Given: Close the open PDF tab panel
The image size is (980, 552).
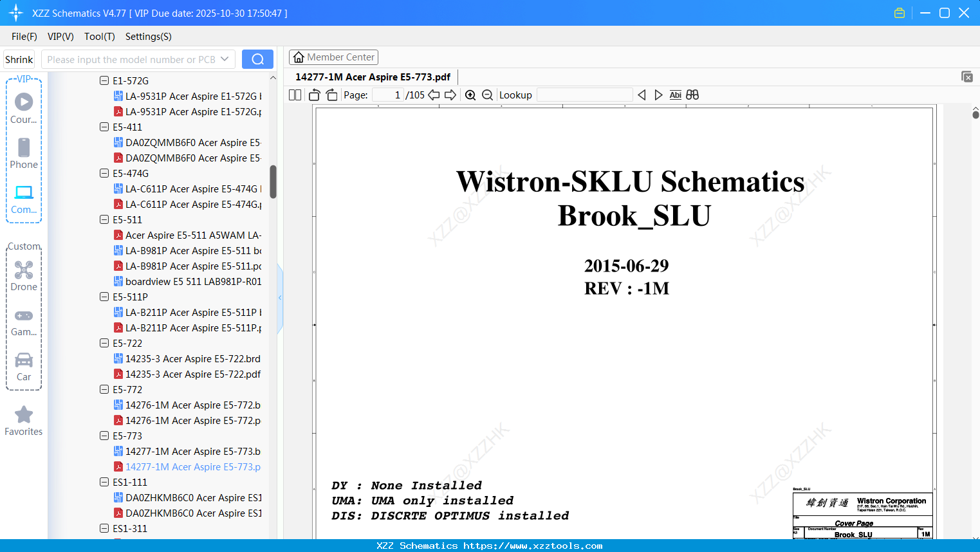Looking at the screenshot, I should pos(967,77).
